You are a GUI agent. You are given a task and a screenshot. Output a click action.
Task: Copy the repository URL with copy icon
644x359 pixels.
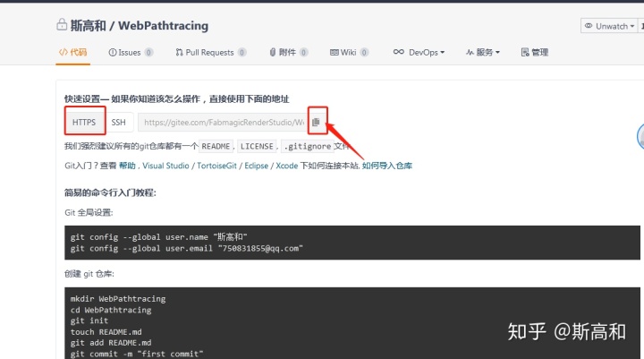pyautogui.click(x=316, y=122)
